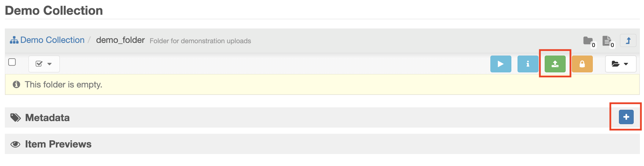Tick the select-all checkbox
This screenshot has width=644, height=166.
point(12,62)
